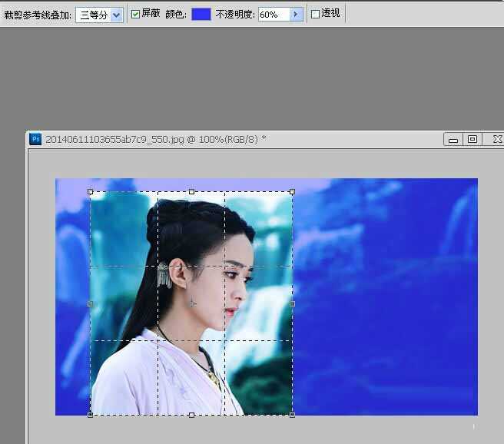Click the left-middle crop handle
Screen dimensions: 504x444
click(91, 303)
